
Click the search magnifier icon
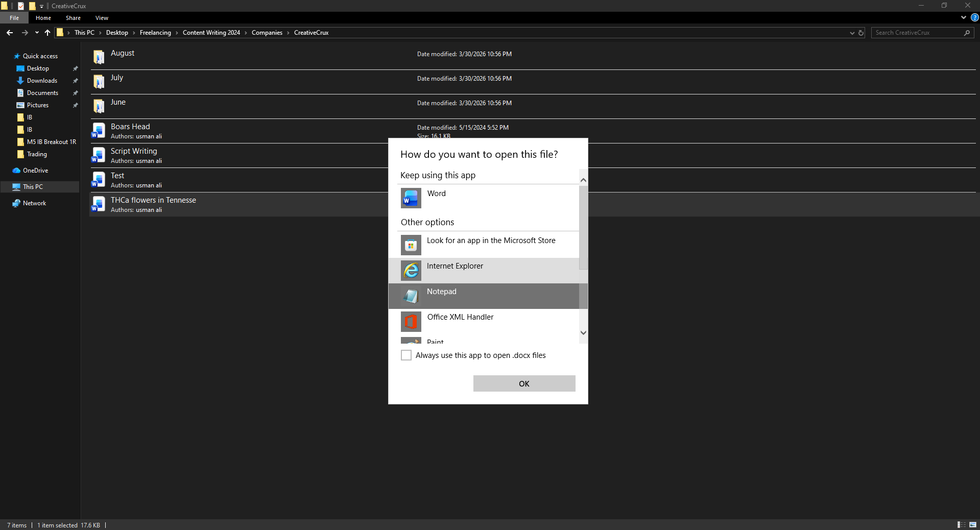click(x=967, y=33)
